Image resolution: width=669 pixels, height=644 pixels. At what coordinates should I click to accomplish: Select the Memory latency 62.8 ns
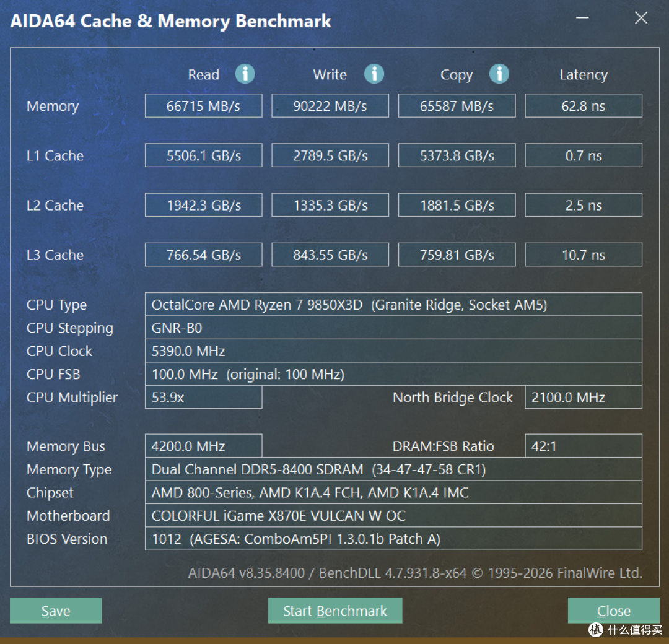click(584, 106)
